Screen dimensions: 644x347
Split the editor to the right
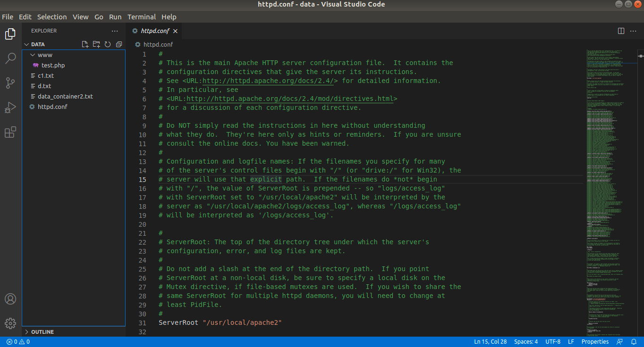pyautogui.click(x=621, y=31)
